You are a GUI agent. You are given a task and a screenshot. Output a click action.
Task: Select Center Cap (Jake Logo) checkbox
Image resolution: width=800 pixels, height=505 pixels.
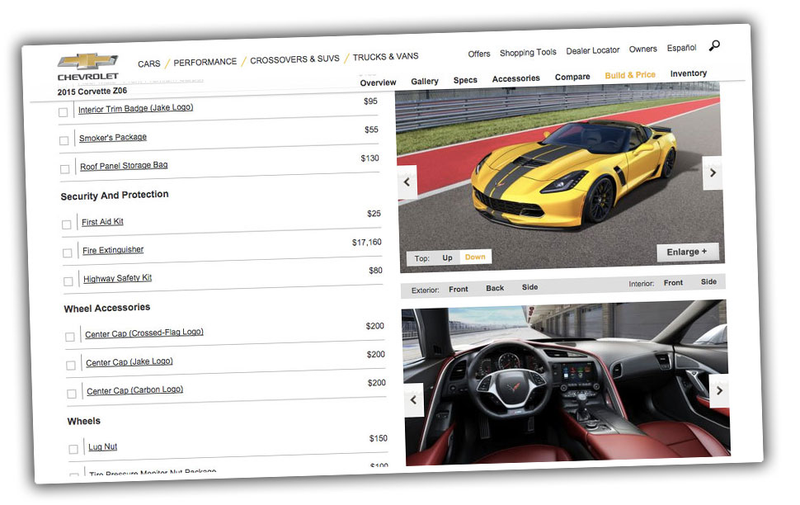[71, 365]
